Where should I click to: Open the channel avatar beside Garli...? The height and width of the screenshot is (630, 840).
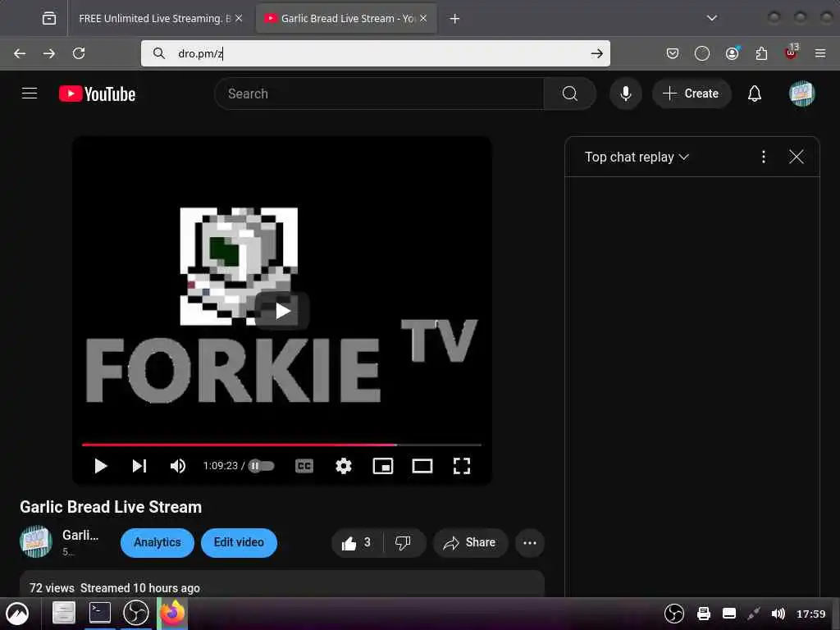(36, 541)
